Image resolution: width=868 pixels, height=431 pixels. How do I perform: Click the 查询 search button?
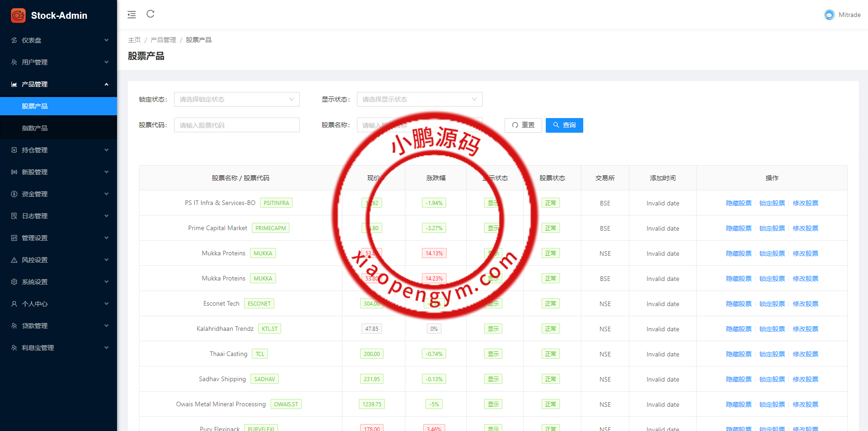pyautogui.click(x=564, y=125)
